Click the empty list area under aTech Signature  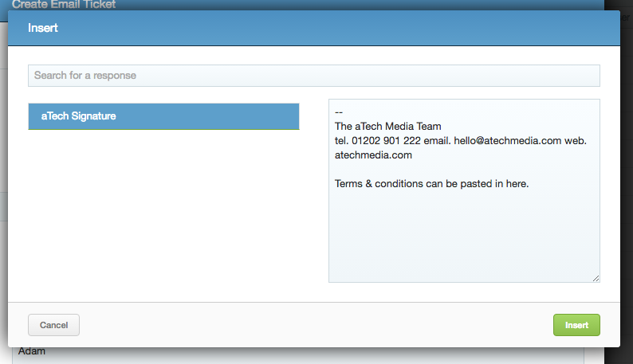point(163,209)
